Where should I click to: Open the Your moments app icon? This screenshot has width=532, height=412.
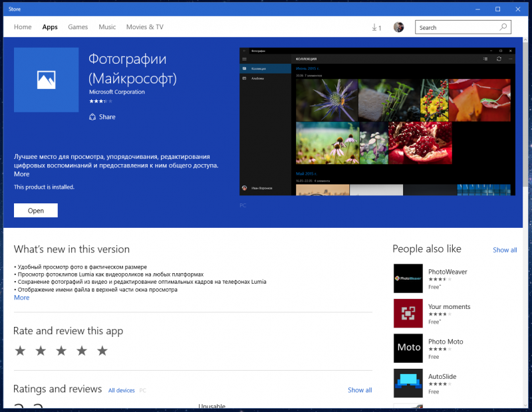[x=408, y=314]
